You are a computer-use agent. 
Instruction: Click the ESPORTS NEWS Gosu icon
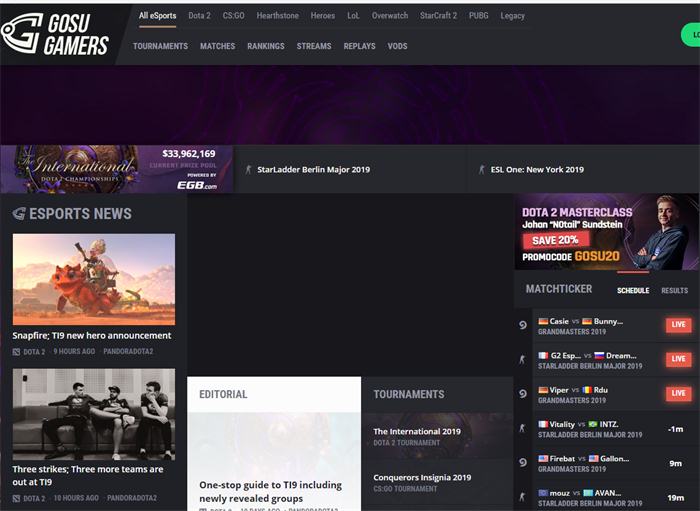tap(19, 214)
